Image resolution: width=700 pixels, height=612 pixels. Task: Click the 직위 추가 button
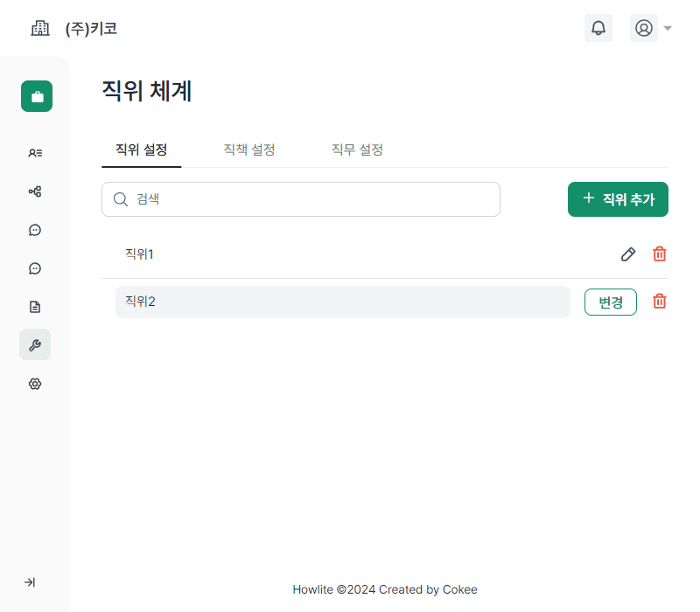click(618, 199)
